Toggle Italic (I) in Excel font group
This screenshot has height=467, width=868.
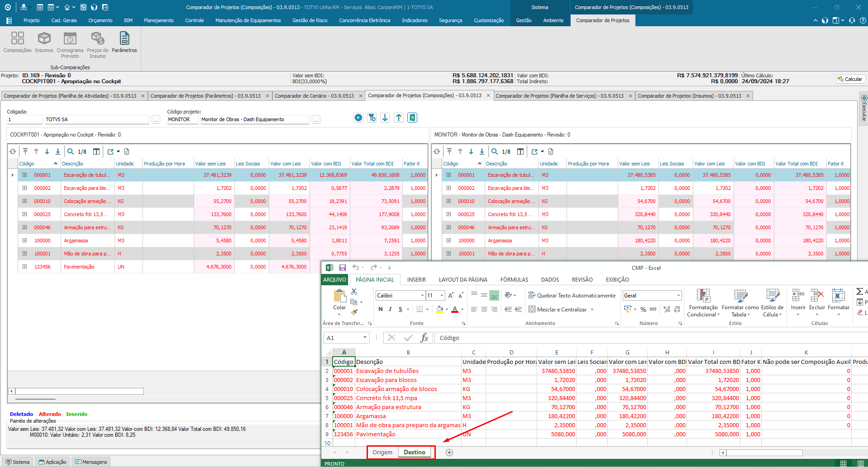click(390, 309)
